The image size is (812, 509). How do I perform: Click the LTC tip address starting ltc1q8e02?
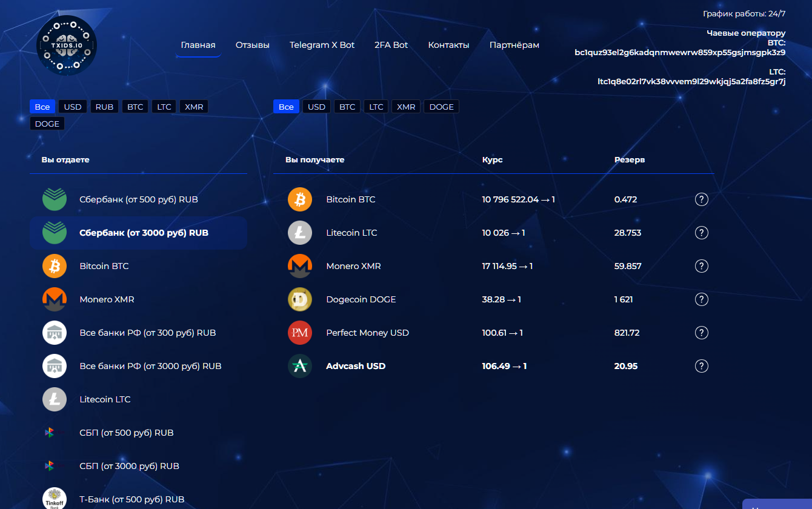[691, 81]
